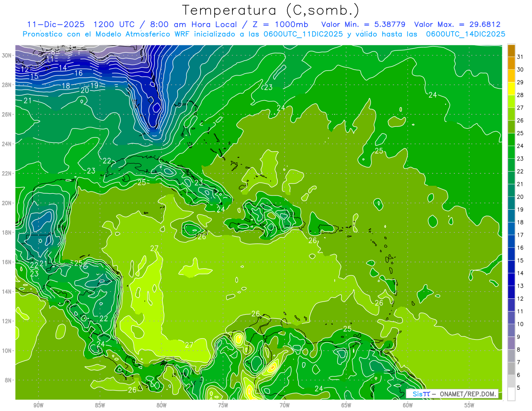
Task: Click the white legend swatch below 5
Action: [x=511, y=394]
